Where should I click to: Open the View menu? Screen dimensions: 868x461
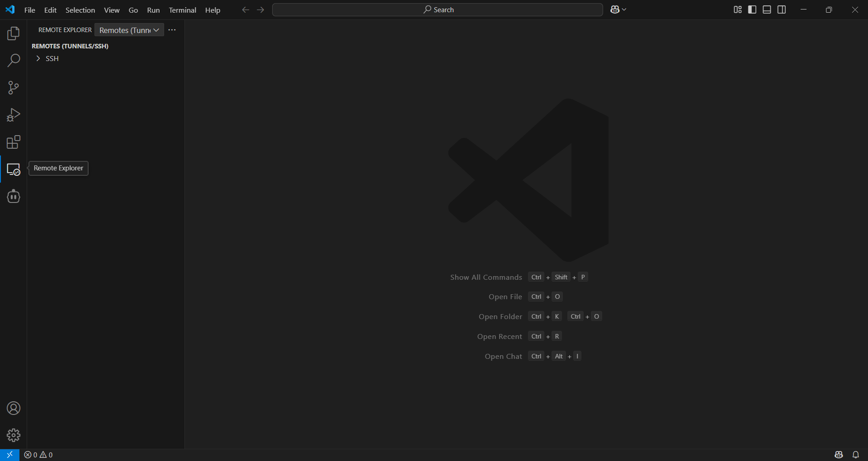(x=112, y=10)
